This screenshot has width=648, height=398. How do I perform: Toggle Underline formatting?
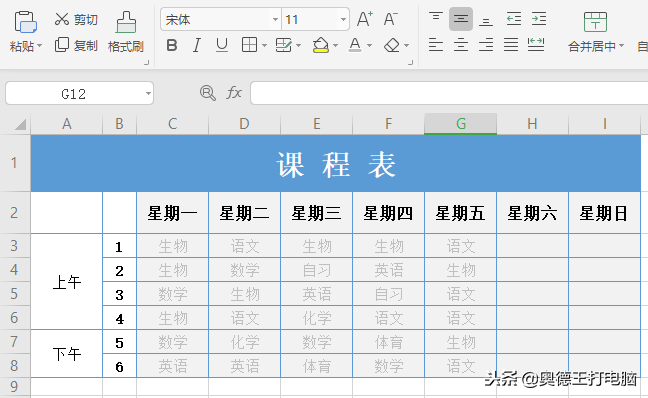click(x=222, y=45)
